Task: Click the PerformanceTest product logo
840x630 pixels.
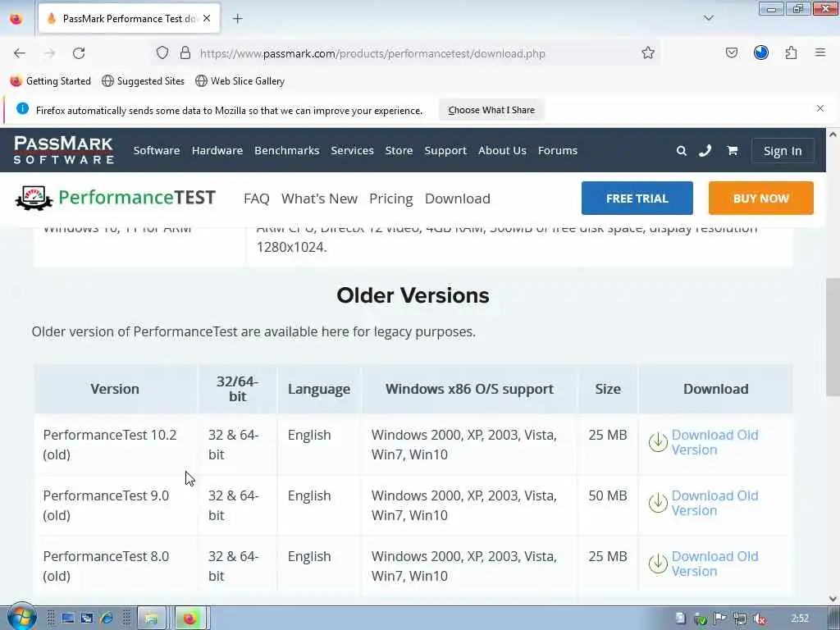Action: tap(115, 198)
